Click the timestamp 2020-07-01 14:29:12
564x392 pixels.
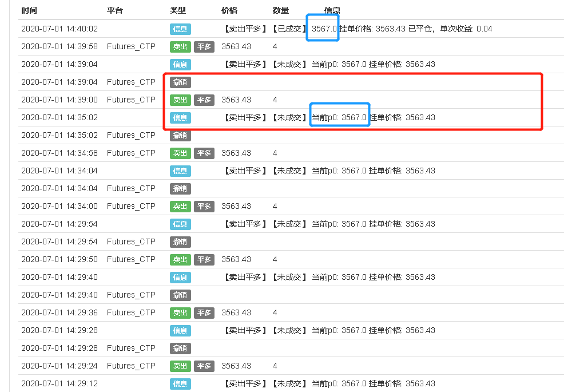coord(59,383)
